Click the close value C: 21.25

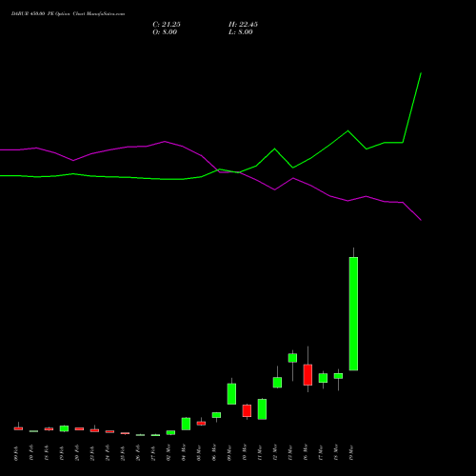[167, 25]
